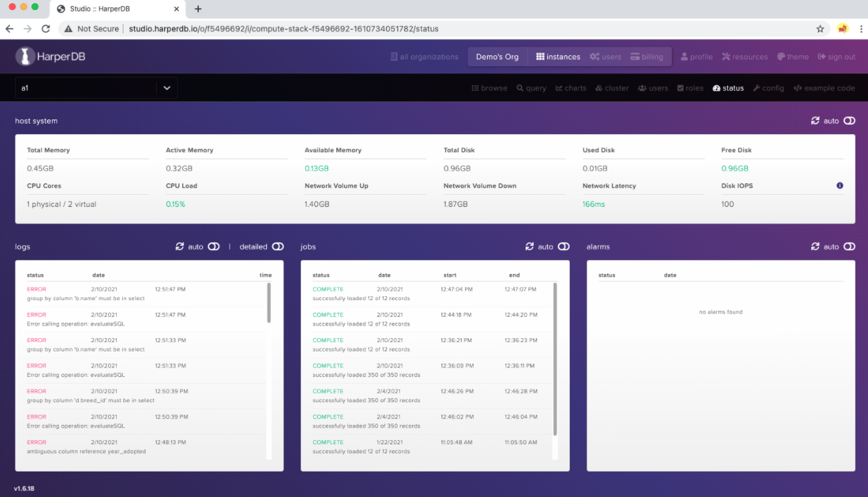Go to all organizations
Viewport: 868px width, 497px height.
pos(424,57)
